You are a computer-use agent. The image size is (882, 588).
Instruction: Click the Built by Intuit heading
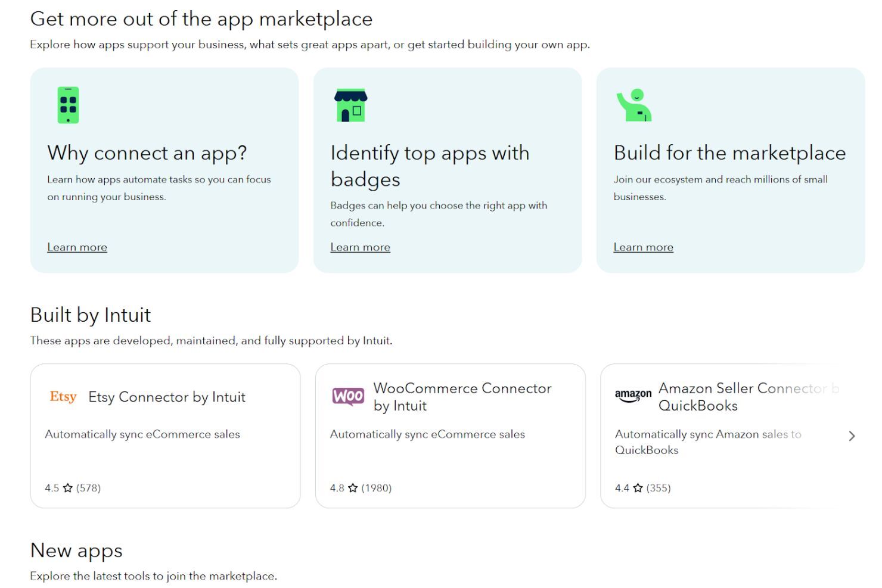click(x=90, y=315)
